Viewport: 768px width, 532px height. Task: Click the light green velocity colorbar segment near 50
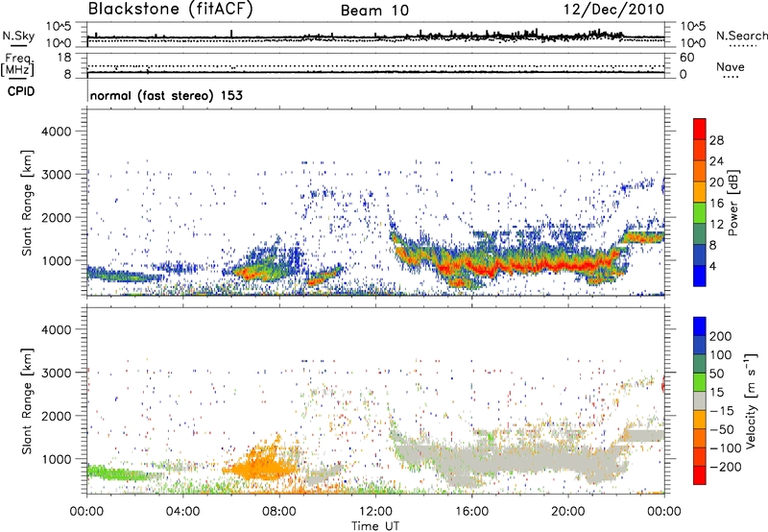tap(700, 382)
